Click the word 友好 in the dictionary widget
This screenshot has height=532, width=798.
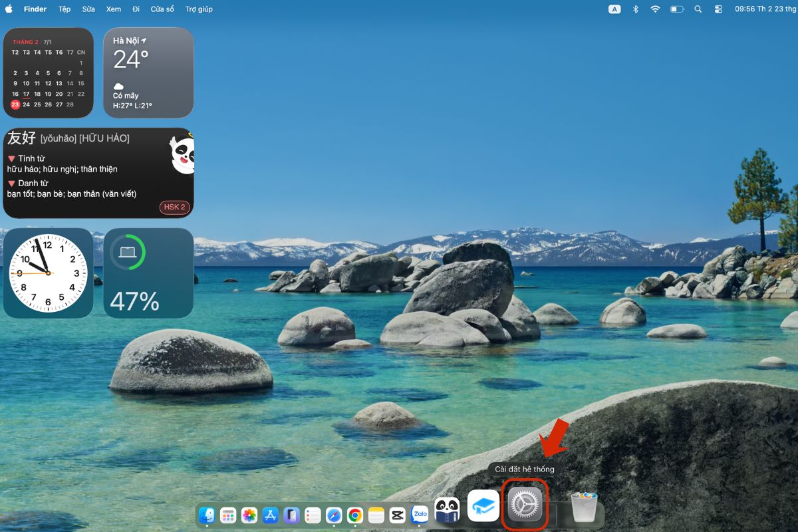pos(21,138)
